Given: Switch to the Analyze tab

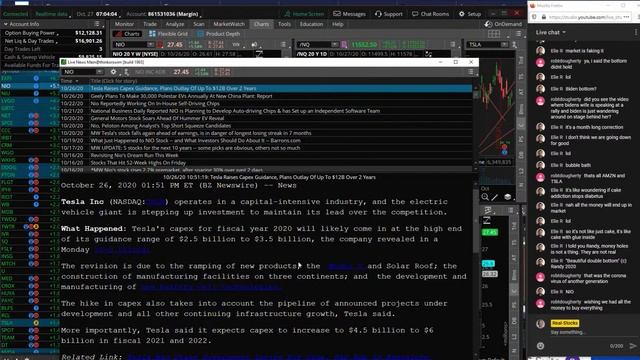Looking at the screenshot, I should point(175,24).
